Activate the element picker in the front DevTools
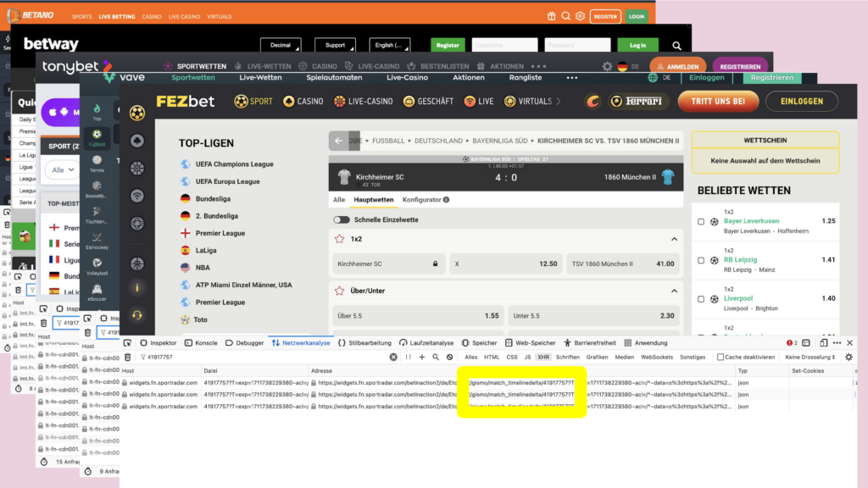The image size is (868, 488). (128, 343)
